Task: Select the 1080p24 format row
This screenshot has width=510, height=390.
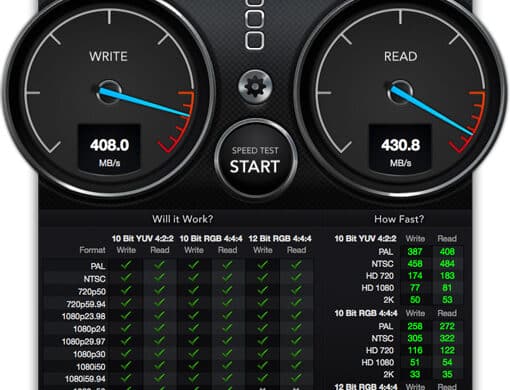Action: [x=89, y=329]
